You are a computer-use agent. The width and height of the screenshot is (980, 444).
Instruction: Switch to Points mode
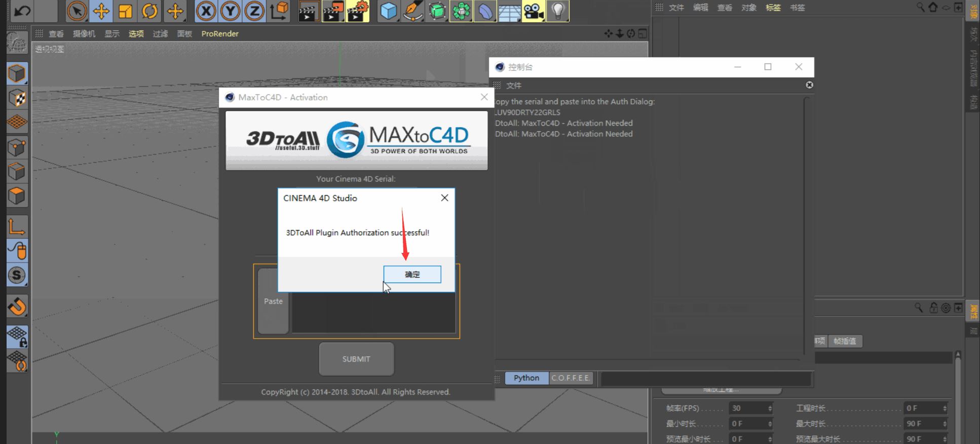pos(17,147)
